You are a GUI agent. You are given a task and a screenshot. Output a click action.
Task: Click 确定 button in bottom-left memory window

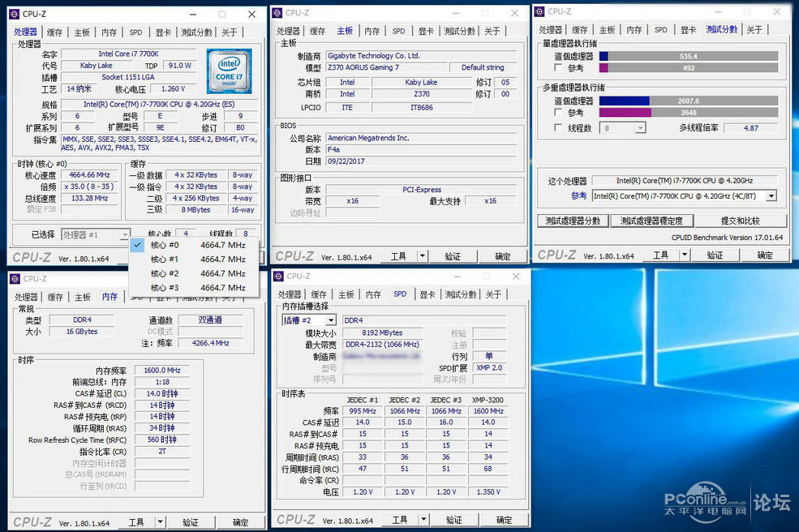coord(241,522)
